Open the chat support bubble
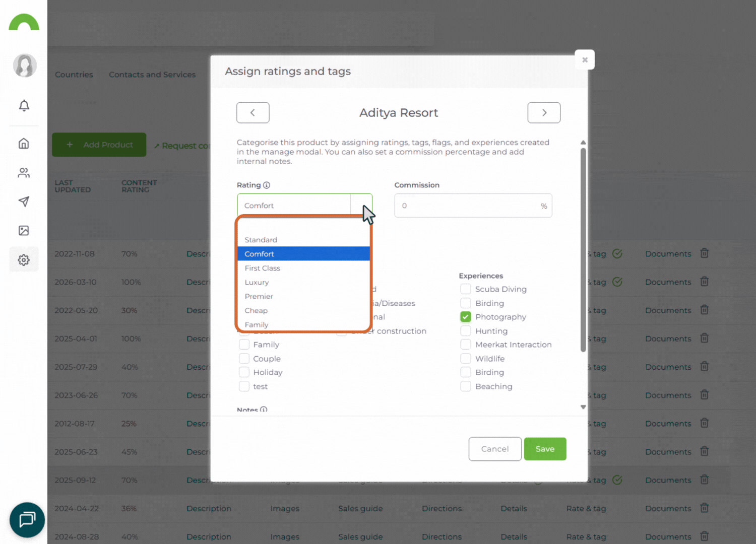Image resolution: width=756 pixels, height=544 pixels. [x=27, y=519]
